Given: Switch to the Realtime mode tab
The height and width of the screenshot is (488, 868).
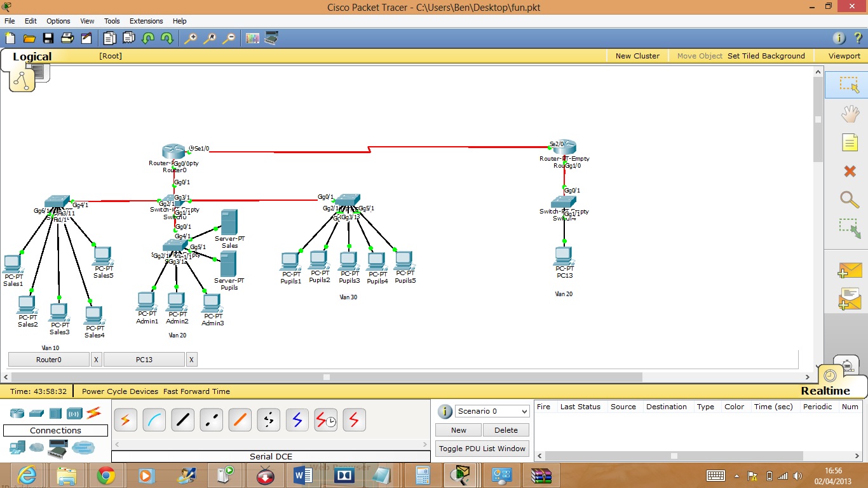Looking at the screenshot, I should point(825,391).
